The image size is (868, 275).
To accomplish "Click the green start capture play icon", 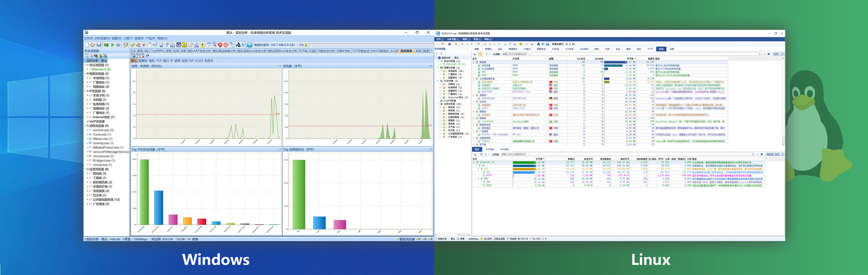I will coord(113,45).
